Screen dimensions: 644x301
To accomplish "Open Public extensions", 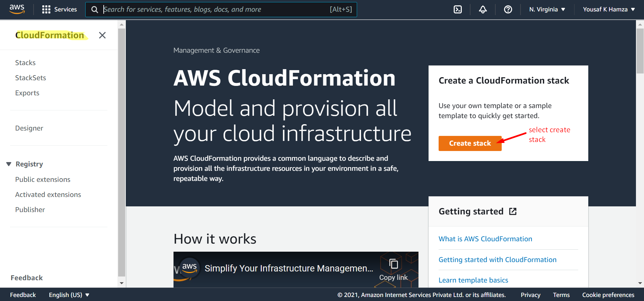I will point(43,180).
